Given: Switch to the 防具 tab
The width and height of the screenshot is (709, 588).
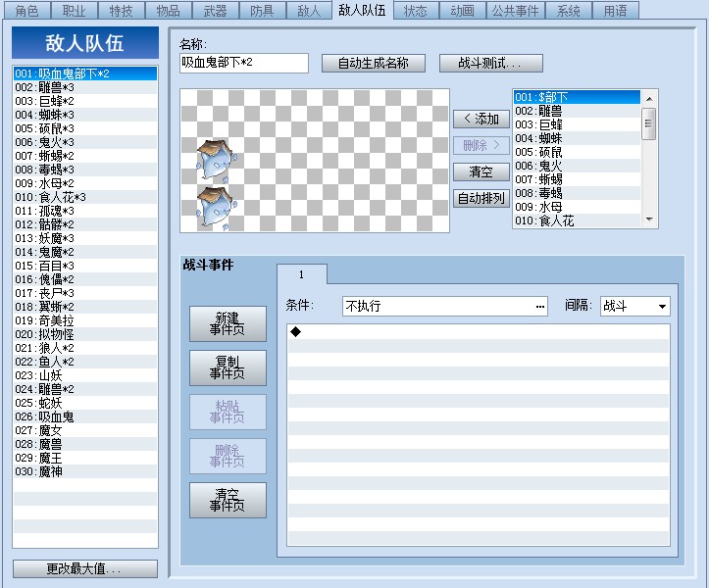Looking at the screenshot, I should coord(262,11).
